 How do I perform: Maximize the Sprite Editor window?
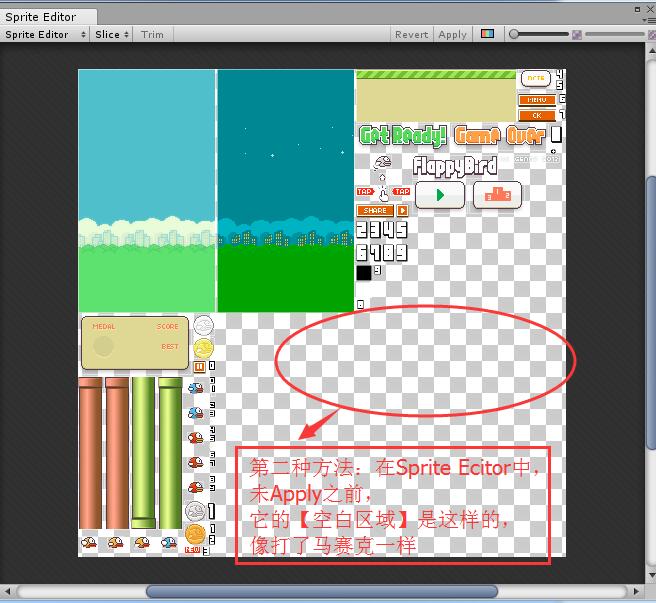pos(638,8)
